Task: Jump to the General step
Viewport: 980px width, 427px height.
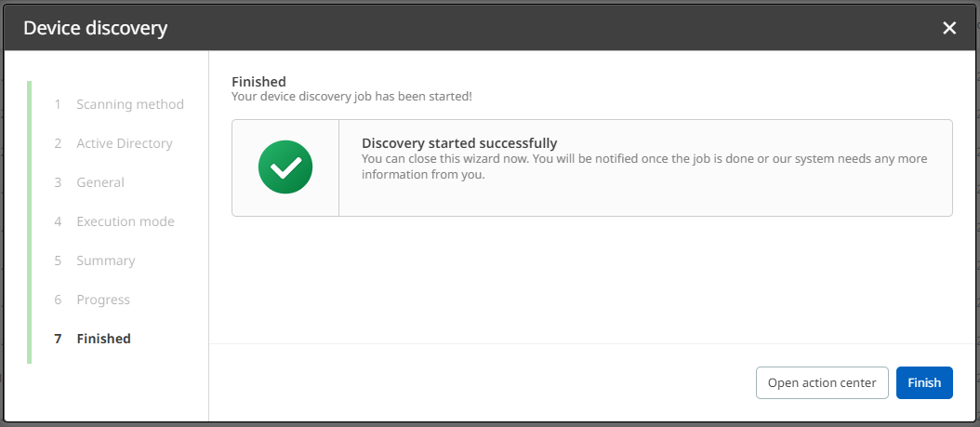Action: click(x=100, y=182)
